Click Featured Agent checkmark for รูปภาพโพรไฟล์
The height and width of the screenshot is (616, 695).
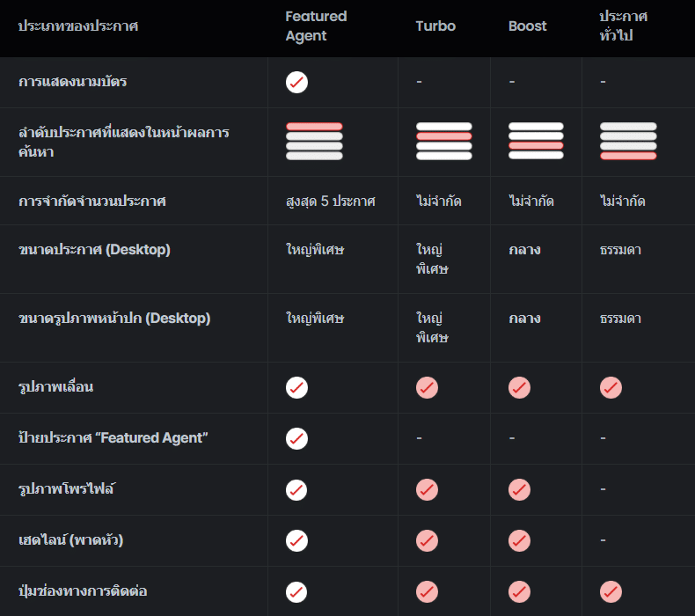(x=296, y=489)
